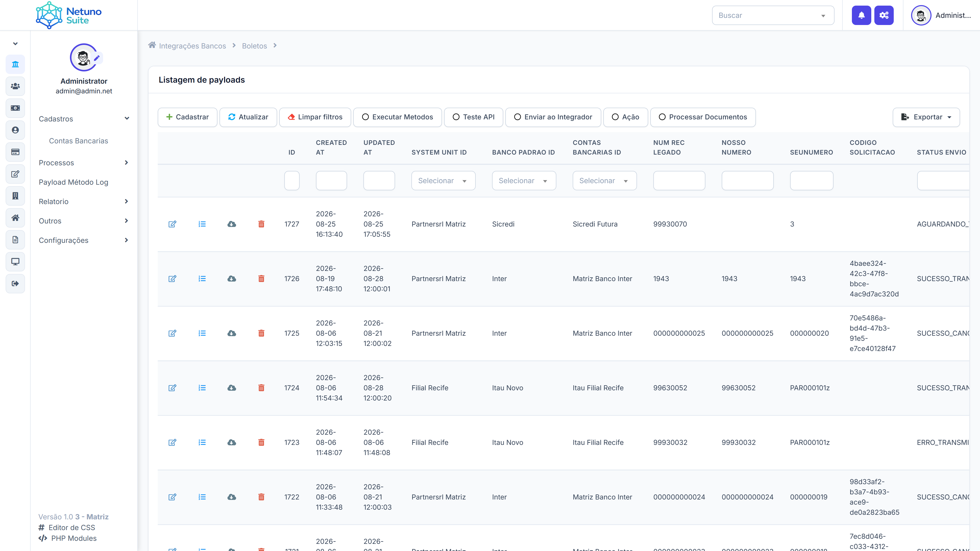
Task: Click the Cadastrar button
Action: 188,117
